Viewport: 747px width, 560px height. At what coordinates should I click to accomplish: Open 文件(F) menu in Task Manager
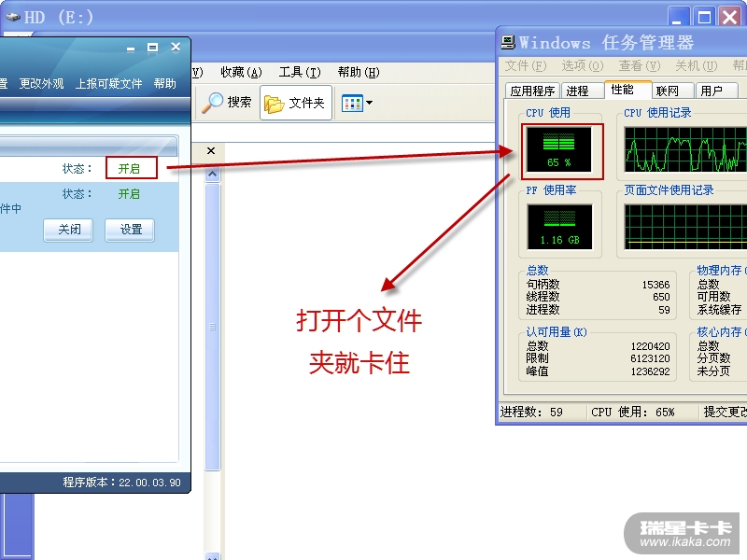click(526, 65)
